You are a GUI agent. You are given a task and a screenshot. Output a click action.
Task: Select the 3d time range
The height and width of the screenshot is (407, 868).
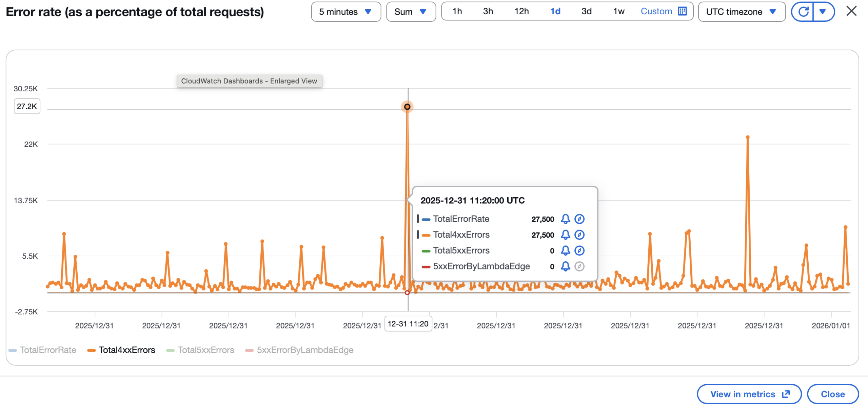[x=586, y=12]
